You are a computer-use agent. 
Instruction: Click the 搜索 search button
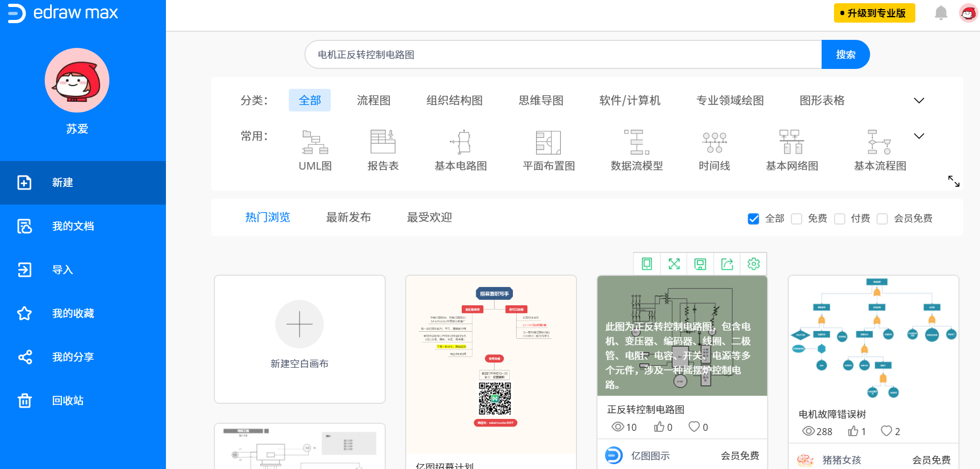click(x=845, y=54)
